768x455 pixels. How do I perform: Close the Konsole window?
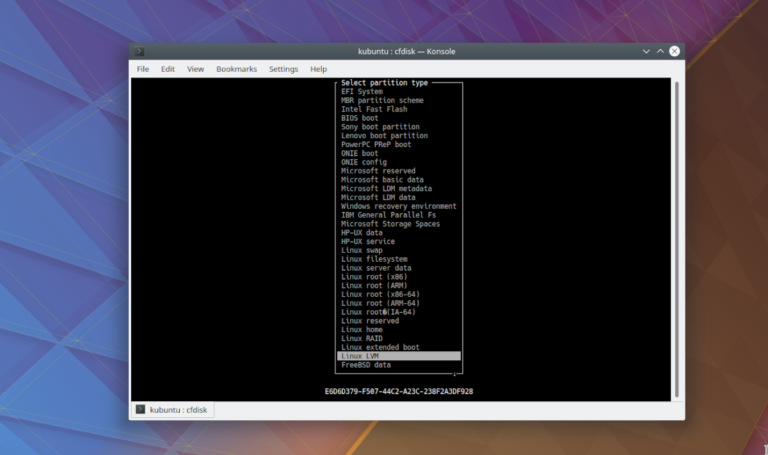pyautogui.click(x=675, y=51)
